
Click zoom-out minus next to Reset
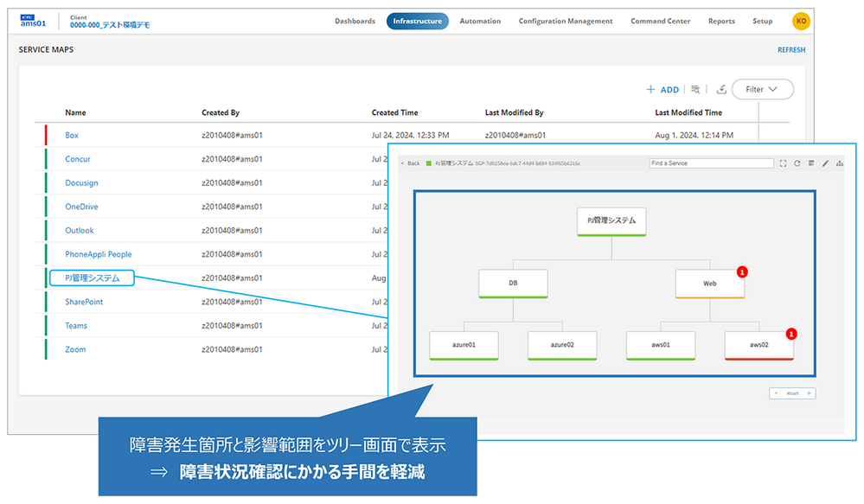click(777, 393)
